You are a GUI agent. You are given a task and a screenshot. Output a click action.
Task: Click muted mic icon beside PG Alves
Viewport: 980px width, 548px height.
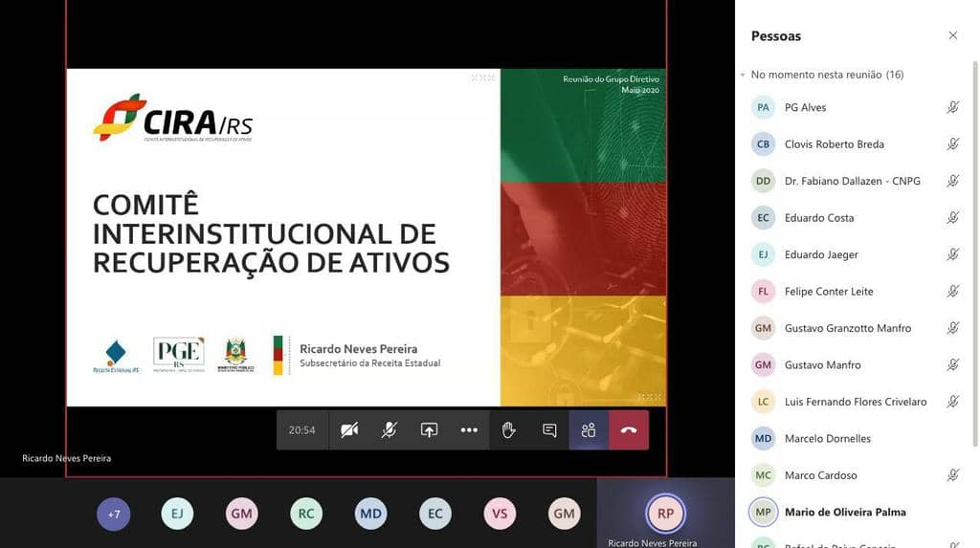[952, 107]
